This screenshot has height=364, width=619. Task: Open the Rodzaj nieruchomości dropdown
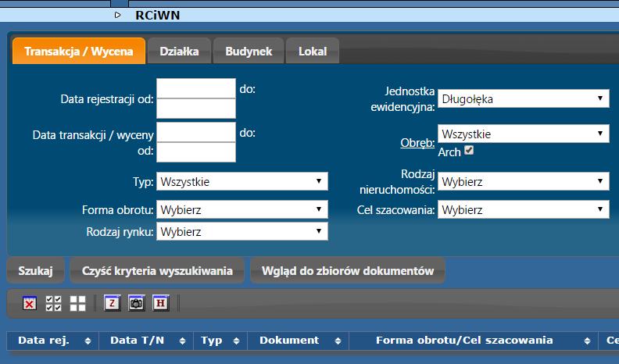pos(524,181)
